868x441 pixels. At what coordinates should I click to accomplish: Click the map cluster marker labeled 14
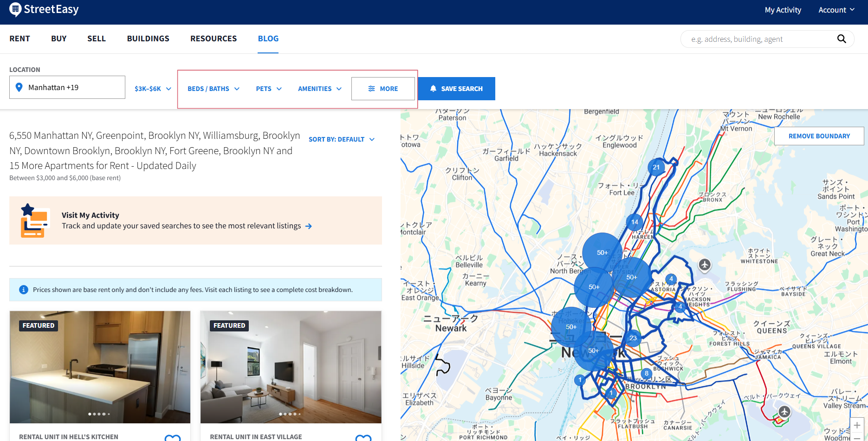[634, 222]
